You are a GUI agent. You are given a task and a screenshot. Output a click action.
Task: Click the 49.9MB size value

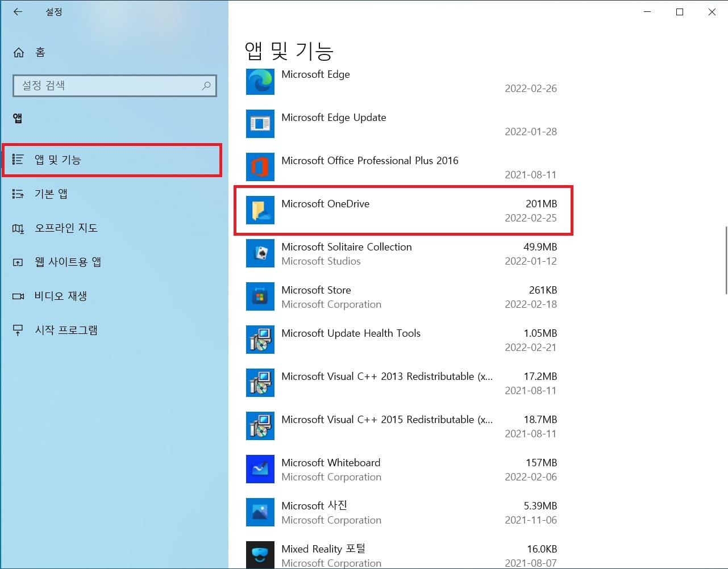pyautogui.click(x=540, y=247)
